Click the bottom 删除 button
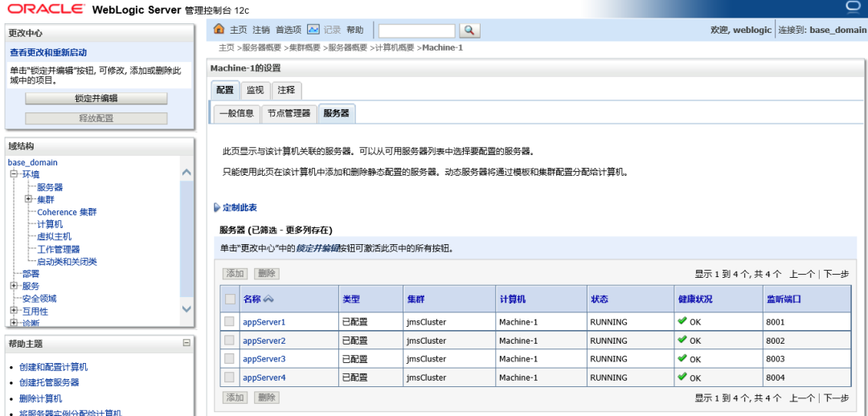The image size is (868, 416). click(x=267, y=398)
